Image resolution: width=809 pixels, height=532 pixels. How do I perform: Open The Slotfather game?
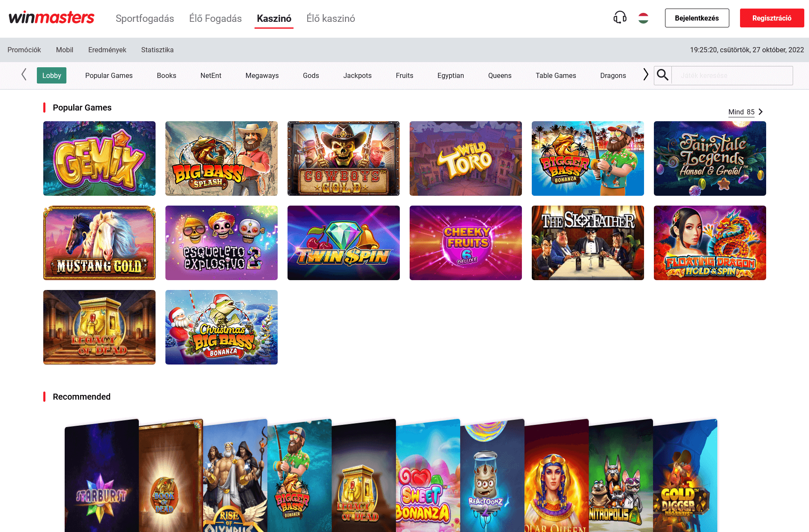click(x=588, y=243)
